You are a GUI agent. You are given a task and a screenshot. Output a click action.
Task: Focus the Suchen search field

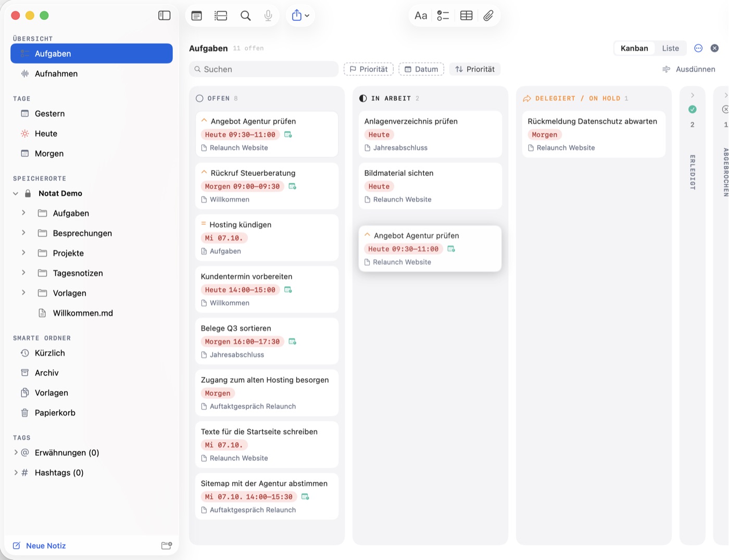click(x=264, y=69)
